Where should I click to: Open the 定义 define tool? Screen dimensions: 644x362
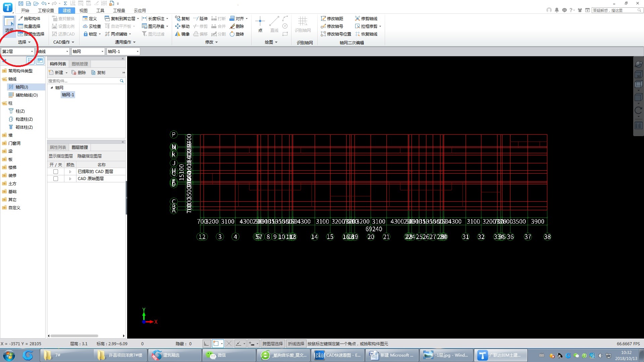pyautogui.click(x=90, y=18)
